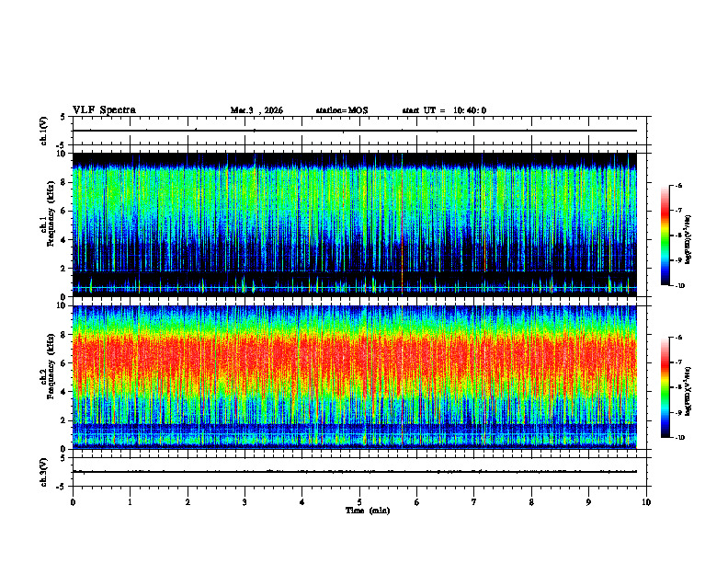Click the ch.1 spectrogram color scale bar
The height and width of the screenshot is (563, 728).
pos(665,236)
